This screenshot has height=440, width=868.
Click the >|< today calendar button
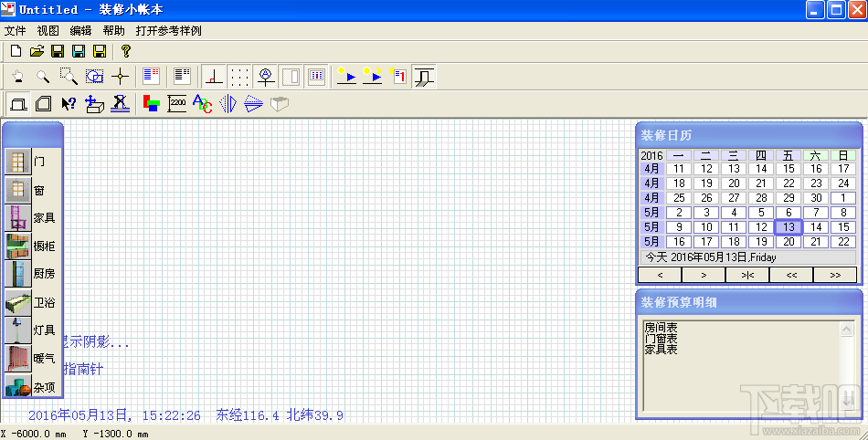coord(747,275)
